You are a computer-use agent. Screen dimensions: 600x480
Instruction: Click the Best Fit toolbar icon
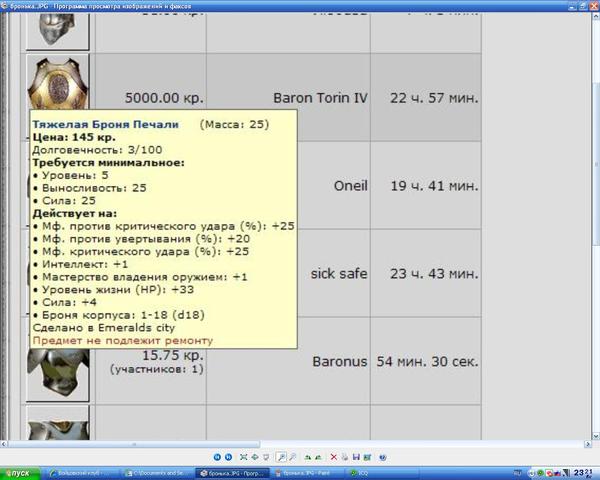[243, 457]
